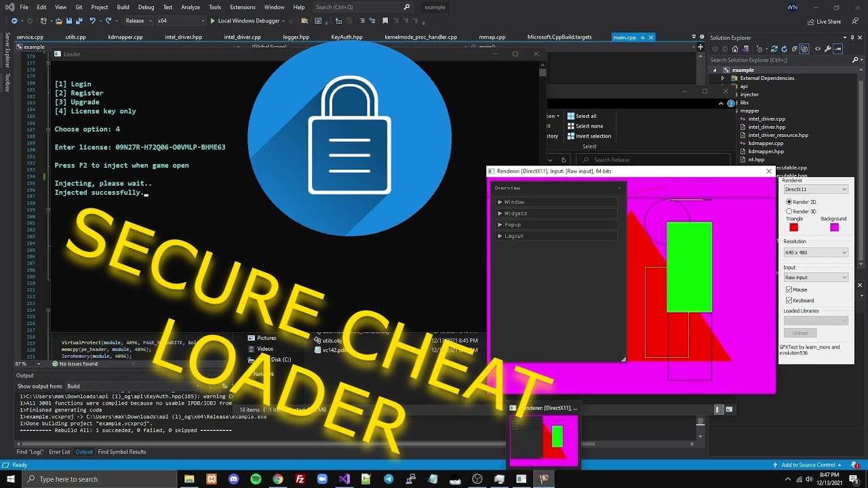Viewport: 868px width, 488px height.
Task: Click the Refresh icon in Solution Explorer
Action: (785, 49)
